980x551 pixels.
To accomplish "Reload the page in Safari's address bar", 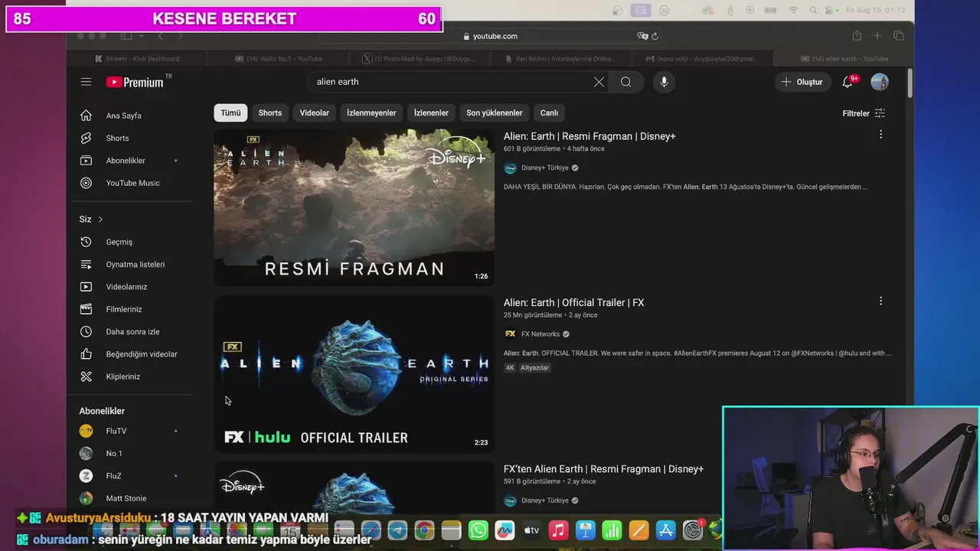I will tap(655, 36).
